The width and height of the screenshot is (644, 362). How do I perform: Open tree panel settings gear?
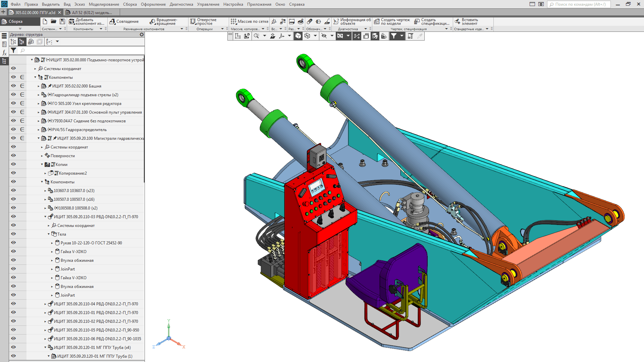pyautogui.click(x=142, y=35)
